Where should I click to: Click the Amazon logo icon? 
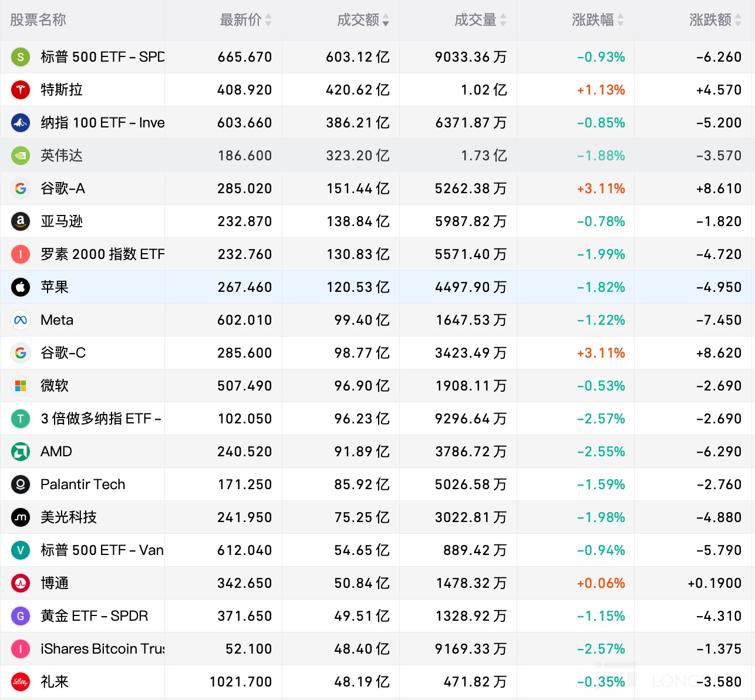click(21, 221)
